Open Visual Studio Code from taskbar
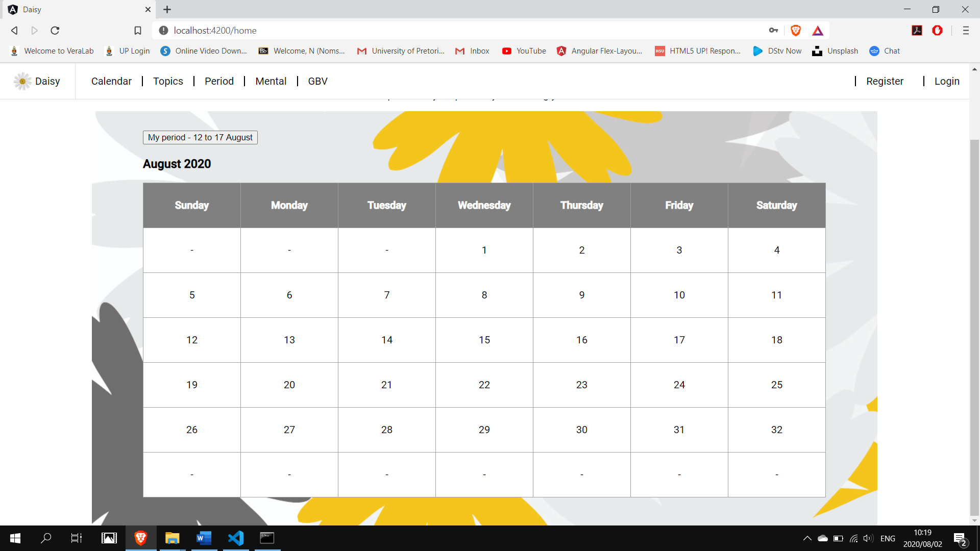The height and width of the screenshot is (551, 980). click(236, 538)
